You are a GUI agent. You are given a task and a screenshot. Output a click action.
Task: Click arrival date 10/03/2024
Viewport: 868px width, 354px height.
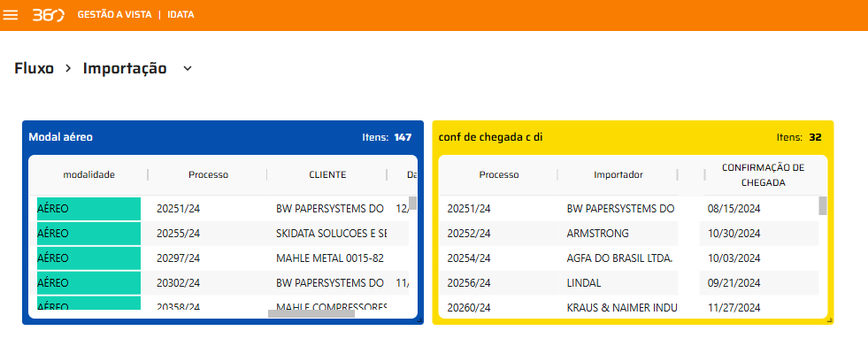pos(734,258)
